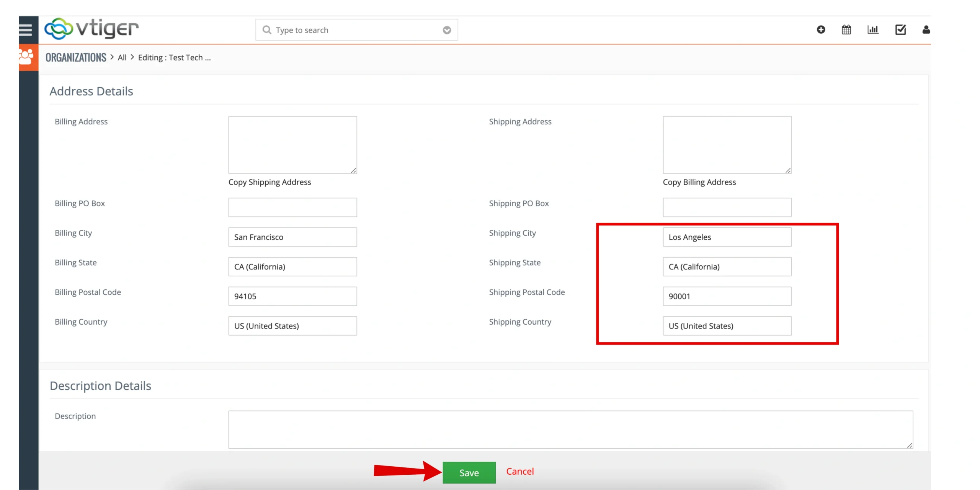
Task: Open the reports chart icon
Action: click(873, 29)
